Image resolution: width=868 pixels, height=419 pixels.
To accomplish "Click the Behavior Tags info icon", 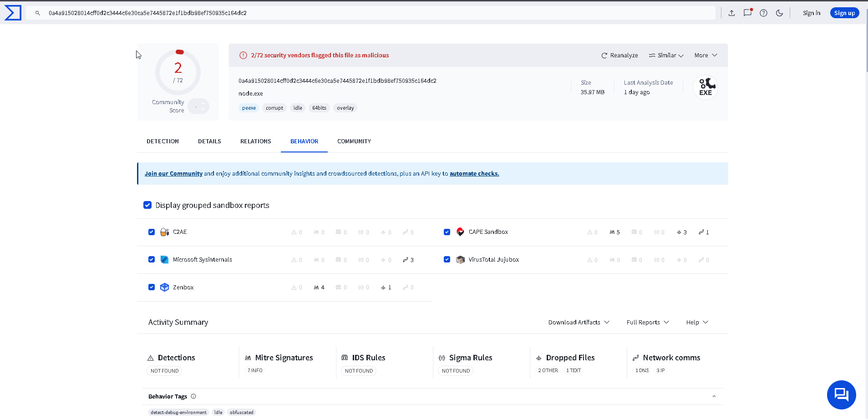I will 193,396.
